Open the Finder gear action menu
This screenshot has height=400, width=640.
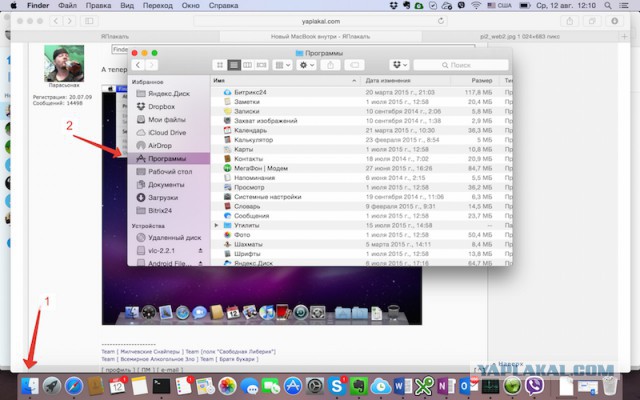point(306,65)
